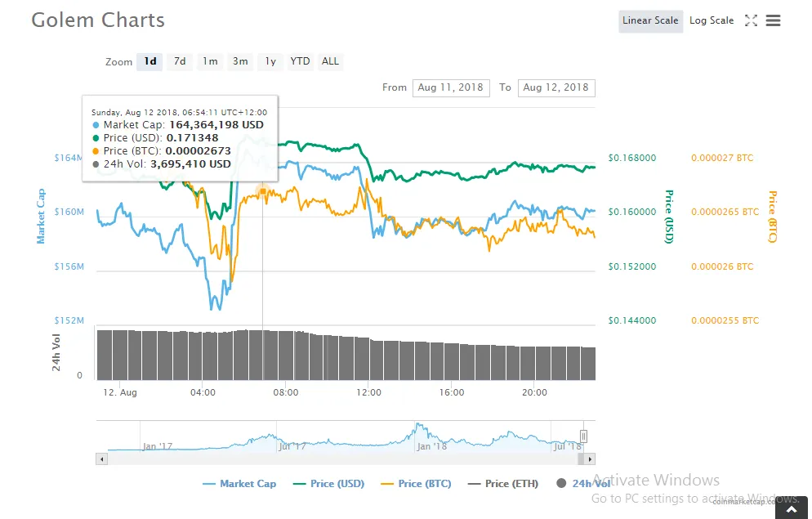Select the 1d zoom range
The width and height of the screenshot is (812, 519).
pos(150,61)
